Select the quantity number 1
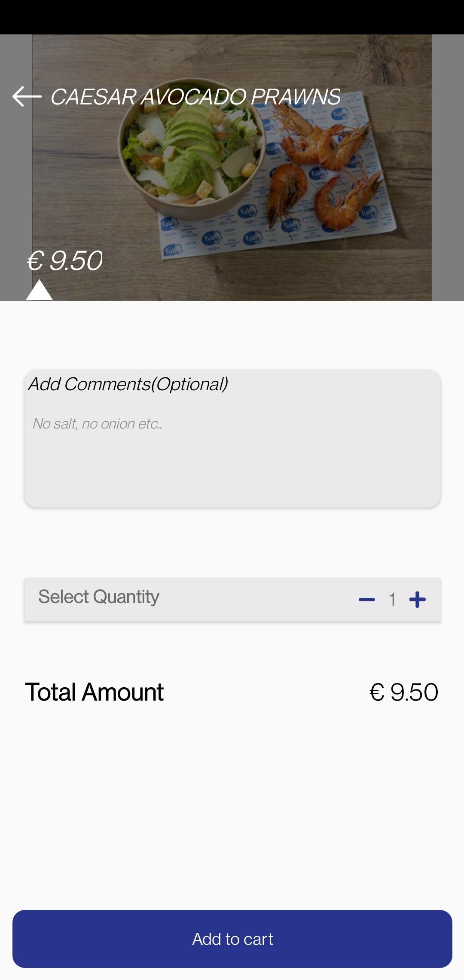Screen dimensions: 464x980 pos(392,600)
